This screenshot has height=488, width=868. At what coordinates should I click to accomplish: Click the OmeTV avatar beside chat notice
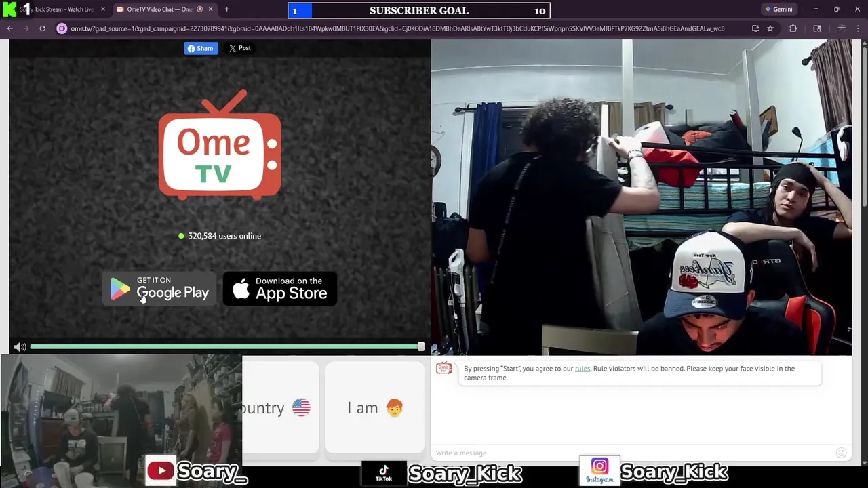[443, 368]
